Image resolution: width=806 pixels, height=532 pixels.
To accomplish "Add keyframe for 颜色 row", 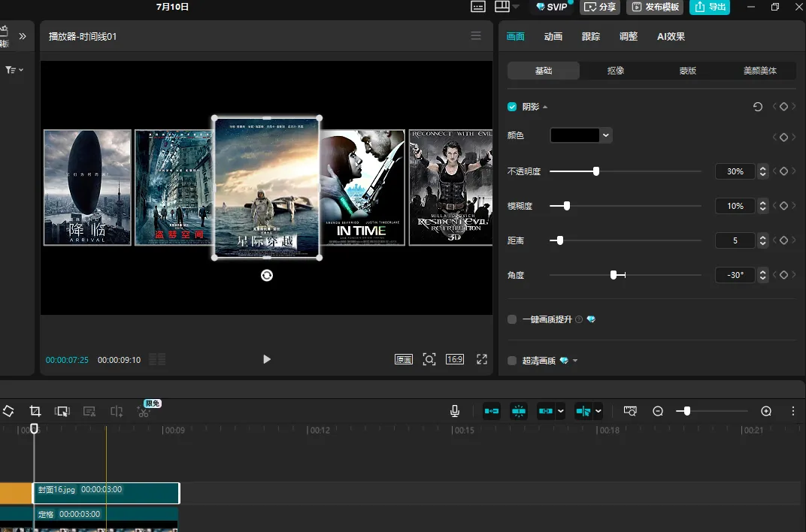I will pos(783,138).
